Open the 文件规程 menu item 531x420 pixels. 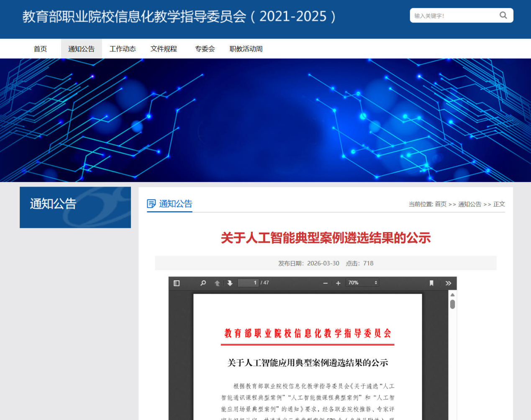(164, 49)
